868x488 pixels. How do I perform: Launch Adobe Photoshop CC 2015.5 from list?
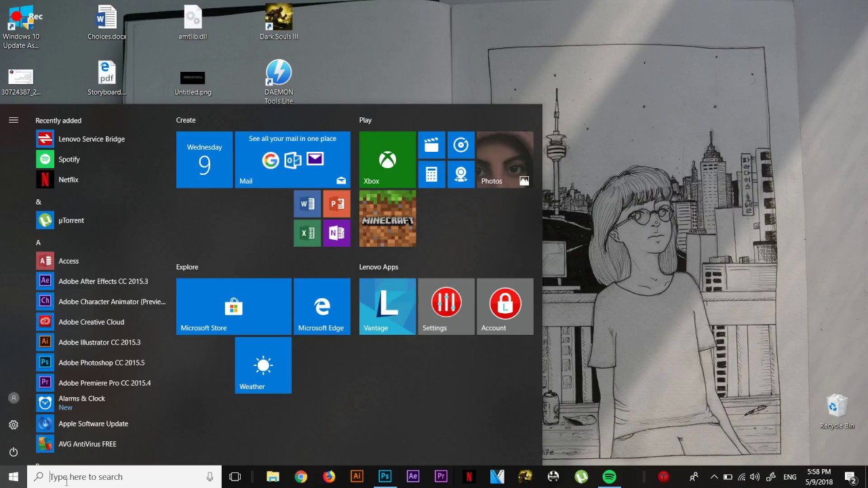click(x=100, y=363)
